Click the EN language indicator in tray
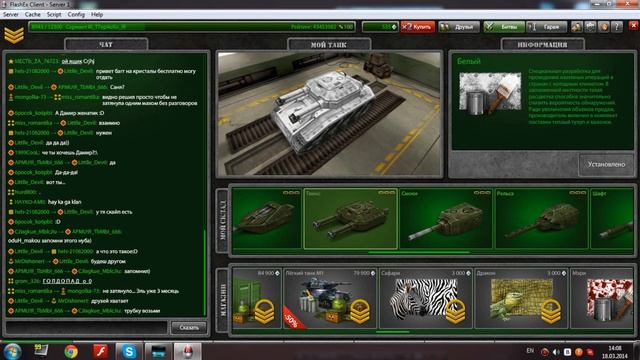Image resolution: width=640 pixels, height=360 pixels. (x=530, y=351)
